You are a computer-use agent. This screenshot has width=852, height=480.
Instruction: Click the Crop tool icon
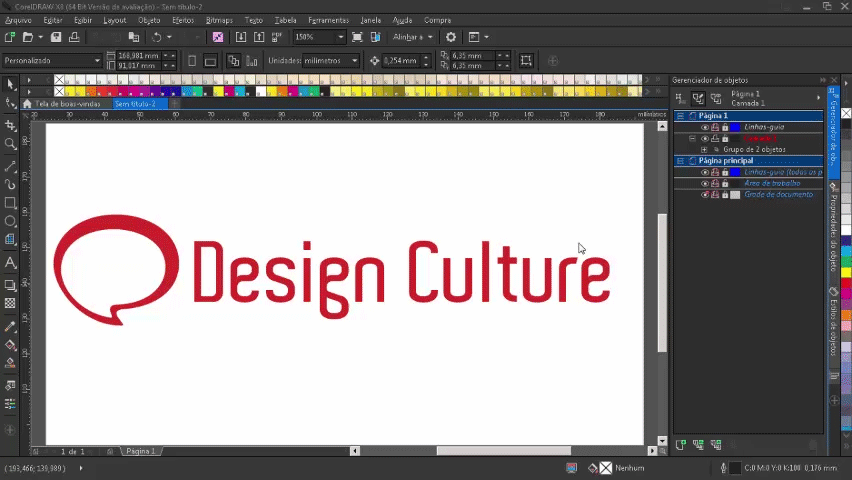click(x=10, y=126)
